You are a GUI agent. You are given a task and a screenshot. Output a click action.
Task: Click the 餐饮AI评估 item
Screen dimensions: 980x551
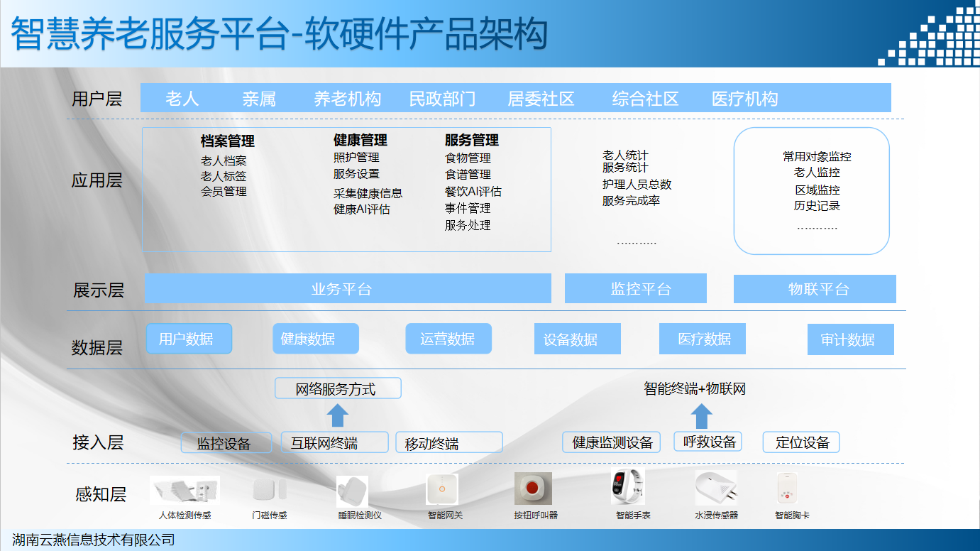(473, 191)
